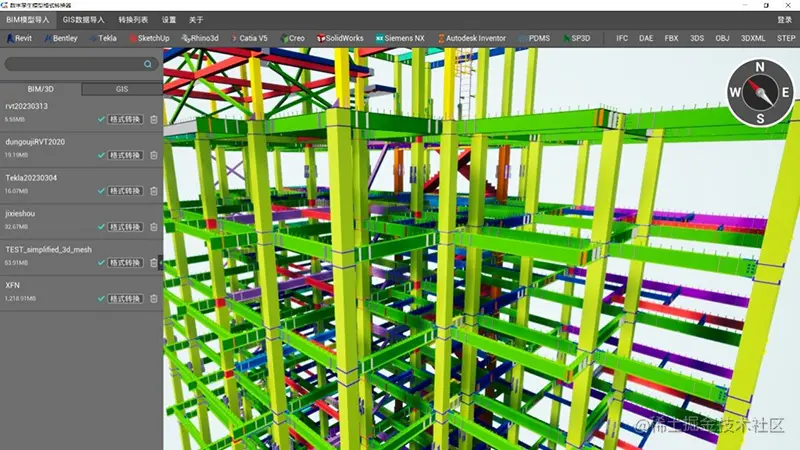
Task: Select the Bentley import option
Action: point(61,38)
